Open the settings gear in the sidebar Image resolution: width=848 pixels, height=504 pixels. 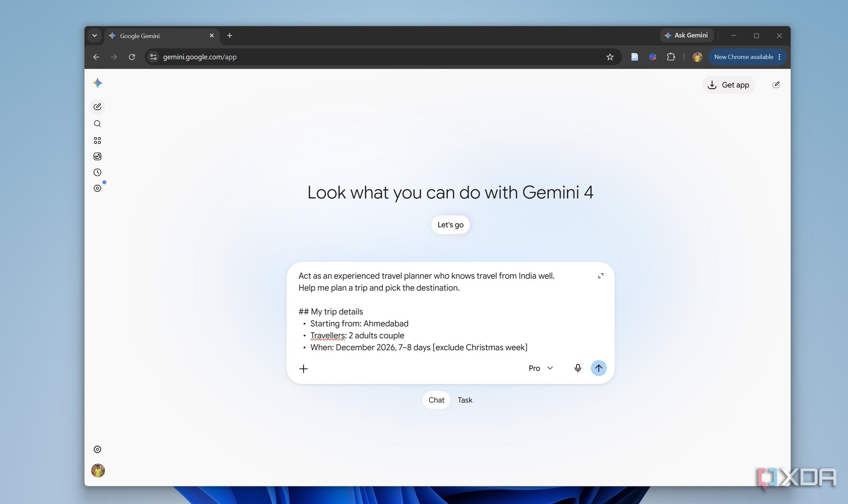[97, 449]
